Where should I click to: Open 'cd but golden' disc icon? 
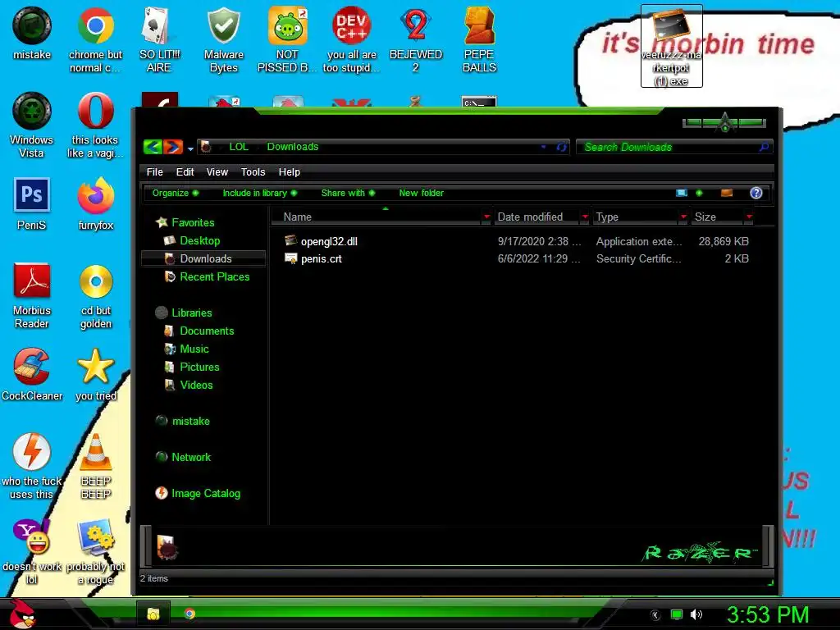[96, 295]
